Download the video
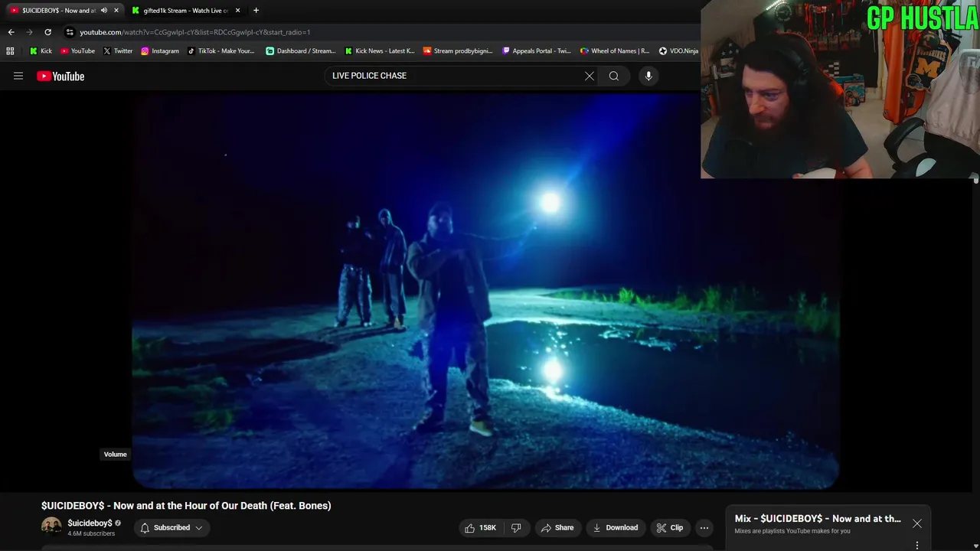The width and height of the screenshot is (980, 551). (x=616, y=527)
